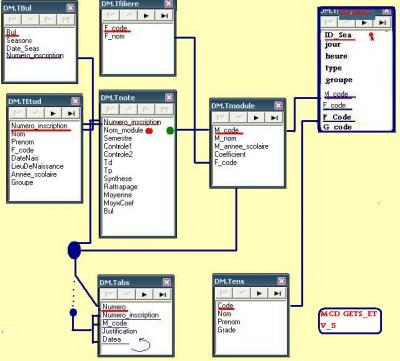400x361 pixels.
Task: Select DateNais field in DM.TEtud
Action: [25, 158]
